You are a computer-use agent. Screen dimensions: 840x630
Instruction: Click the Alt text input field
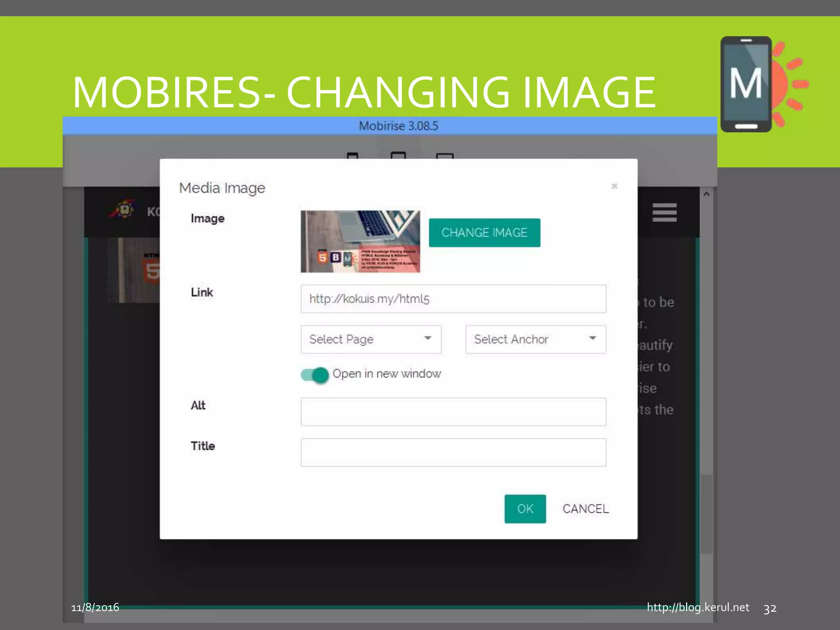(453, 412)
